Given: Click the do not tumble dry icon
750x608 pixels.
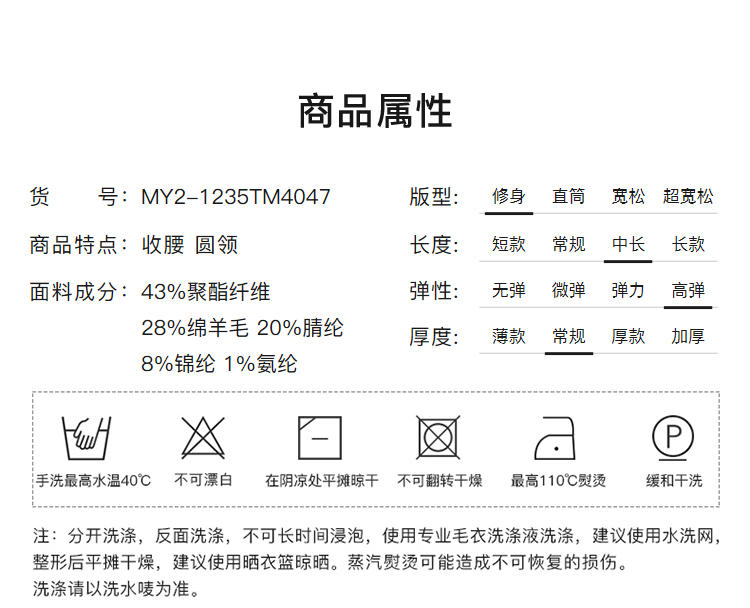Looking at the screenshot, I should point(439,436).
